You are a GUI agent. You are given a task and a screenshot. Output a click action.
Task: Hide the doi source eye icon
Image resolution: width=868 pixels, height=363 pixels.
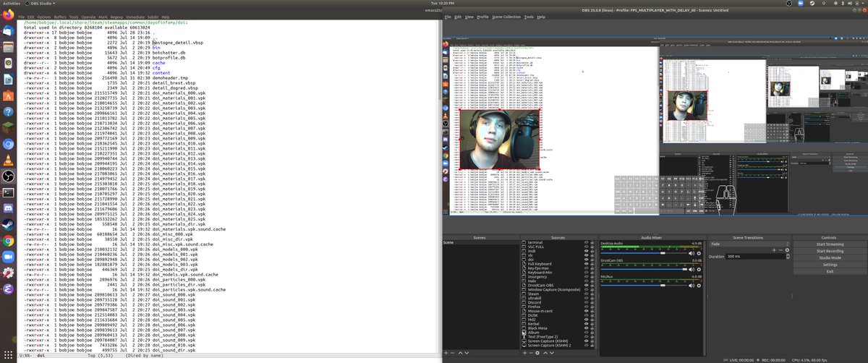coord(587,260)
